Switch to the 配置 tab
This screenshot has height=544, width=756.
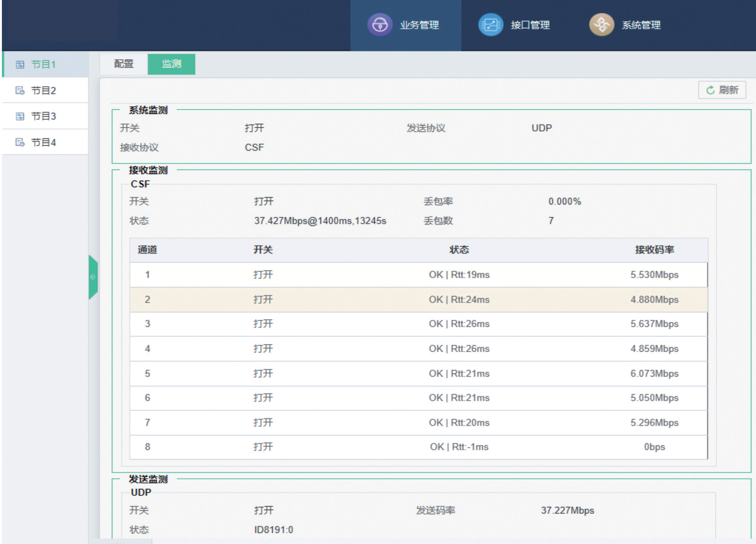point(124,64)
